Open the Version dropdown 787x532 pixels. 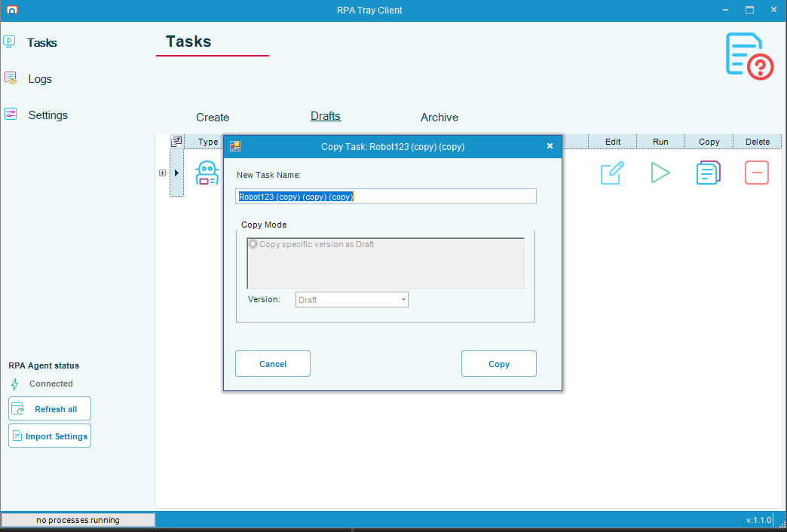[352, 300]
